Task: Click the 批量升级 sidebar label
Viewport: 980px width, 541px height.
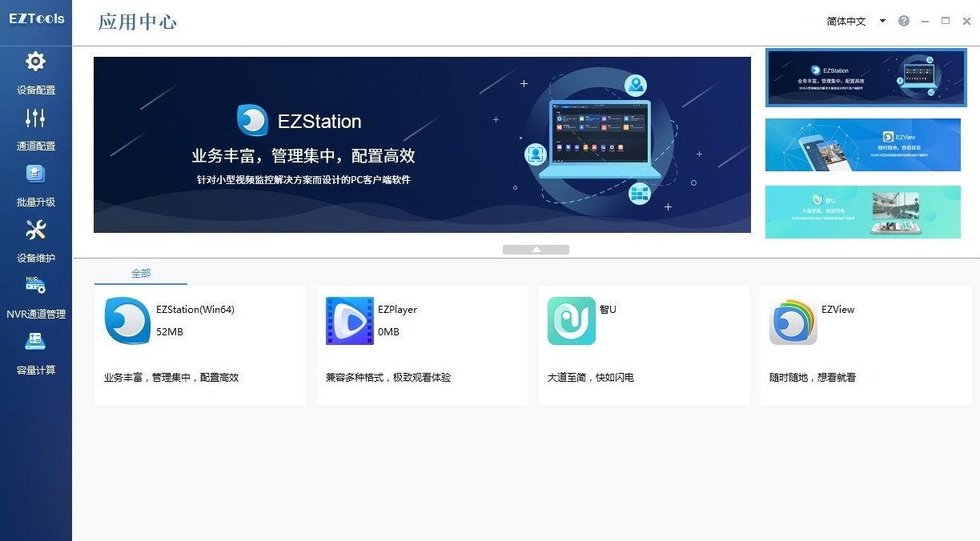Action: tap(36, 202)
